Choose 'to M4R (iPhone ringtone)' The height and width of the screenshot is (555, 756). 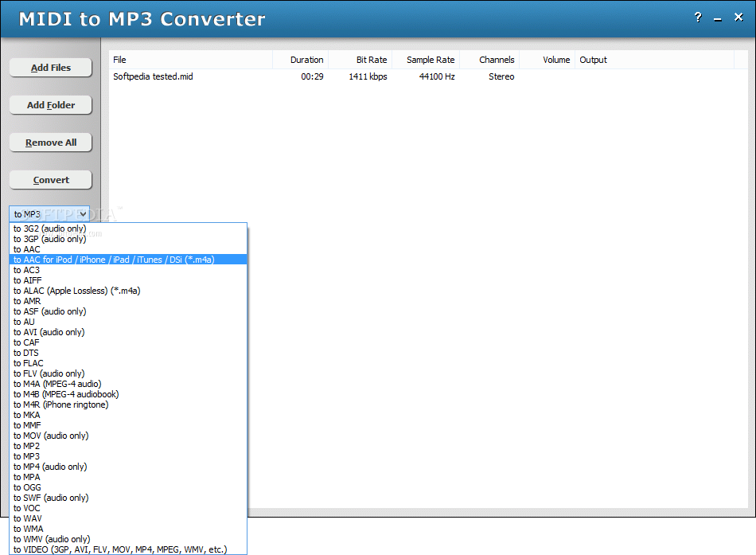coord(128,405)
